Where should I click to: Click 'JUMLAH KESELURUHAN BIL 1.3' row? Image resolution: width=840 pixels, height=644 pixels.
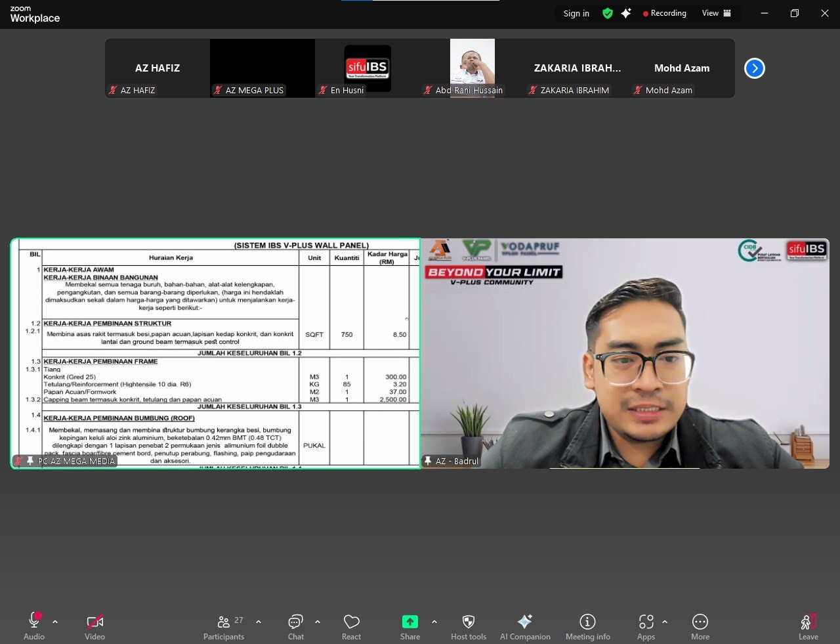[x=249, y=407]
